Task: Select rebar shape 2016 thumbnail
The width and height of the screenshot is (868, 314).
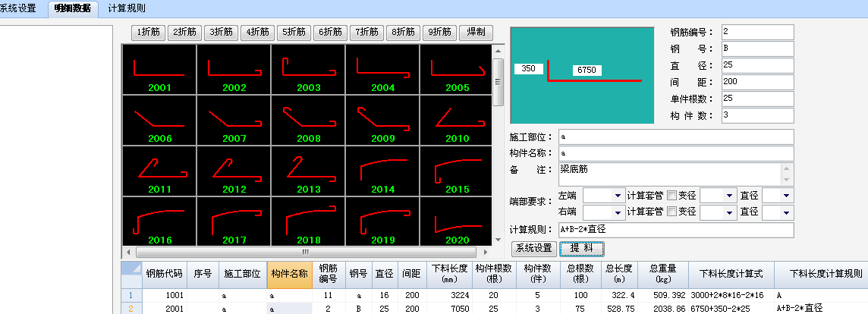Action: coord(159,221)
